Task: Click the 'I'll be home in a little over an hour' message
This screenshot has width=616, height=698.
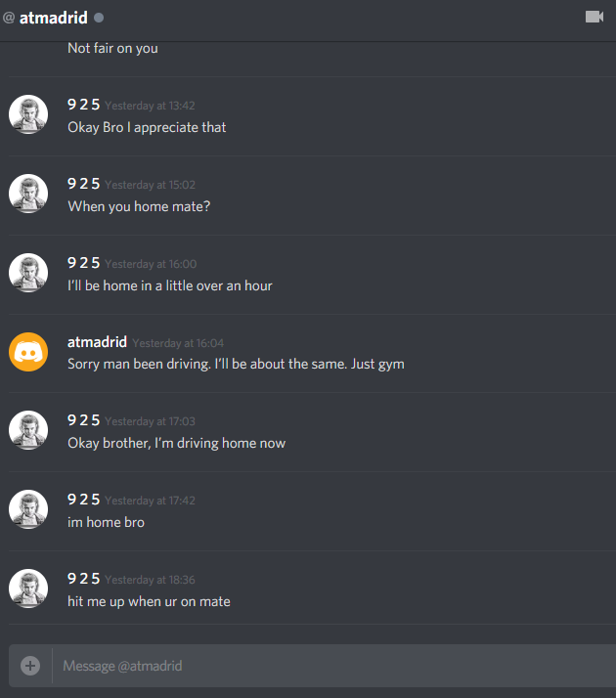Action: 169,285
